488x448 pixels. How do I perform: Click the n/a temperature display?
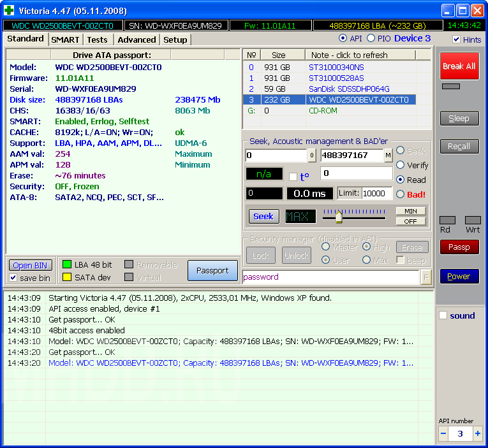(x=264, y=174)
